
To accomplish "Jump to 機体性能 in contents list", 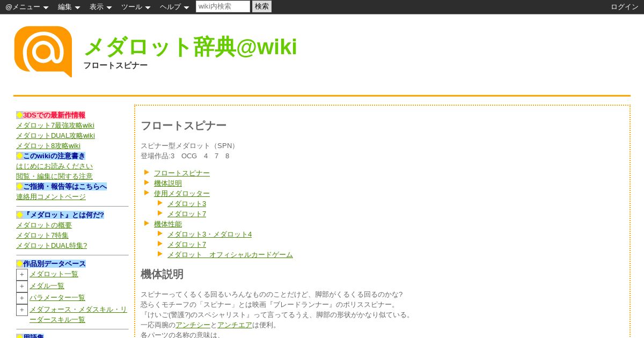I will tap(168, 224).
